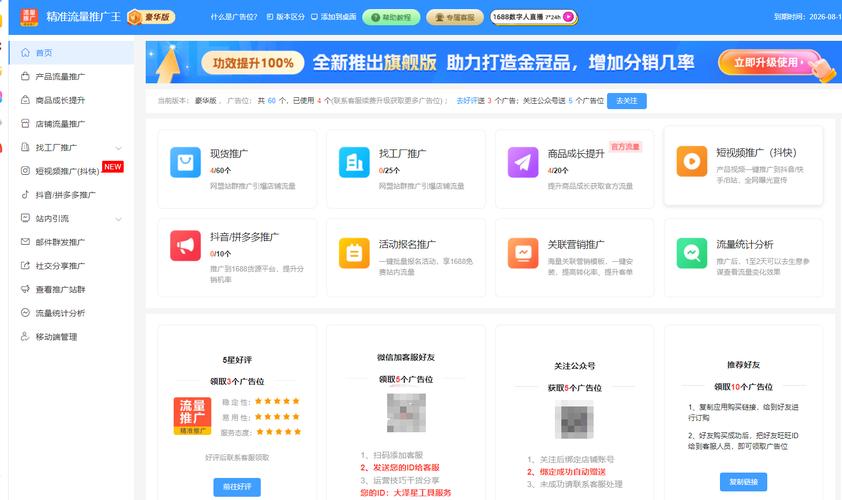
Task: Open the yellow 活动报名推广 card icon
Action: [x=354, y=253]
